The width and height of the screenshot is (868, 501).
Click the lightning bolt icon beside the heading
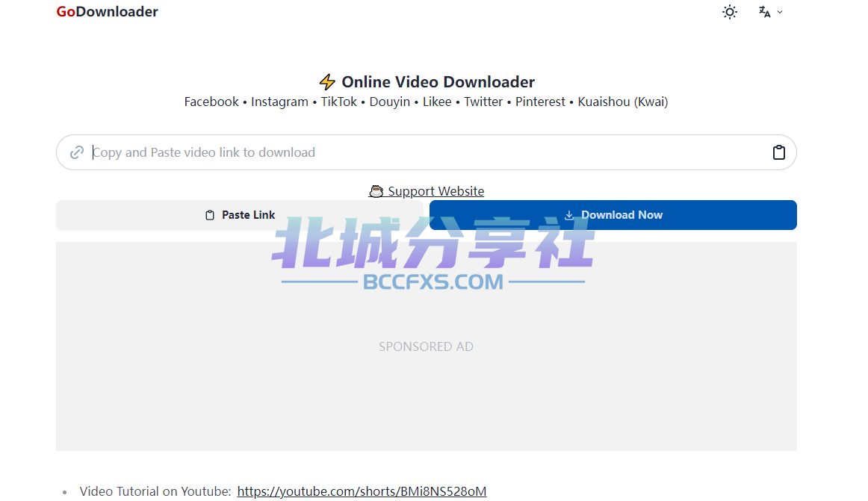point(327,82)
